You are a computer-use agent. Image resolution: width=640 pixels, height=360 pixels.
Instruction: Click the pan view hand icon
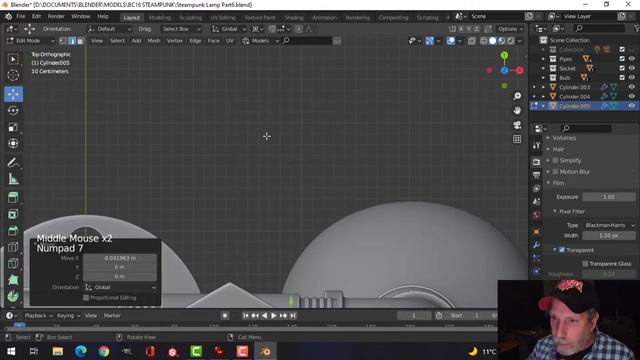tap(517, 110)
